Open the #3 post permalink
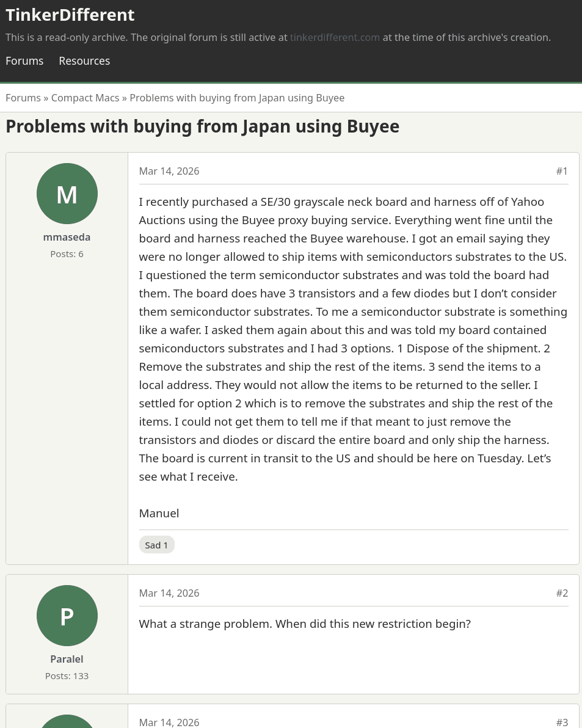Viewport: 582px width, 728px height. click(x=562, y=723)
